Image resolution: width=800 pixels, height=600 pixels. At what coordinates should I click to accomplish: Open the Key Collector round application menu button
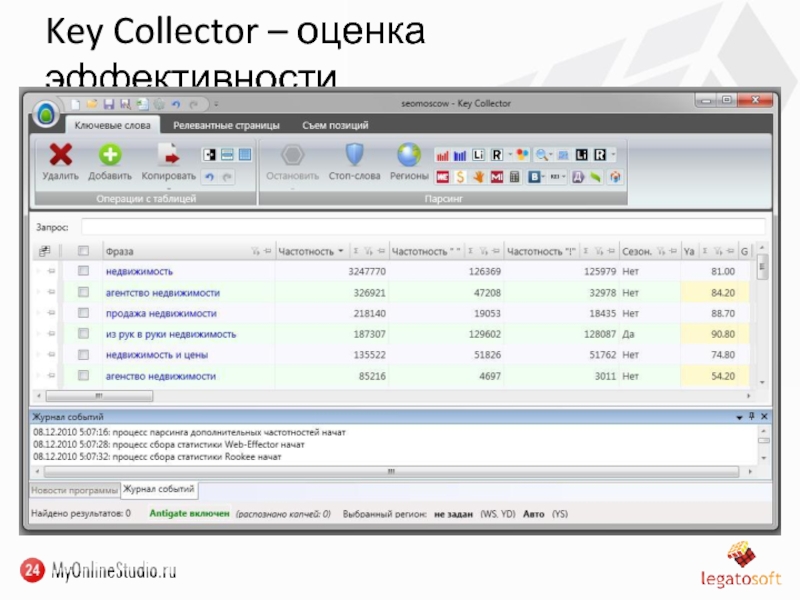click(46, 113)
